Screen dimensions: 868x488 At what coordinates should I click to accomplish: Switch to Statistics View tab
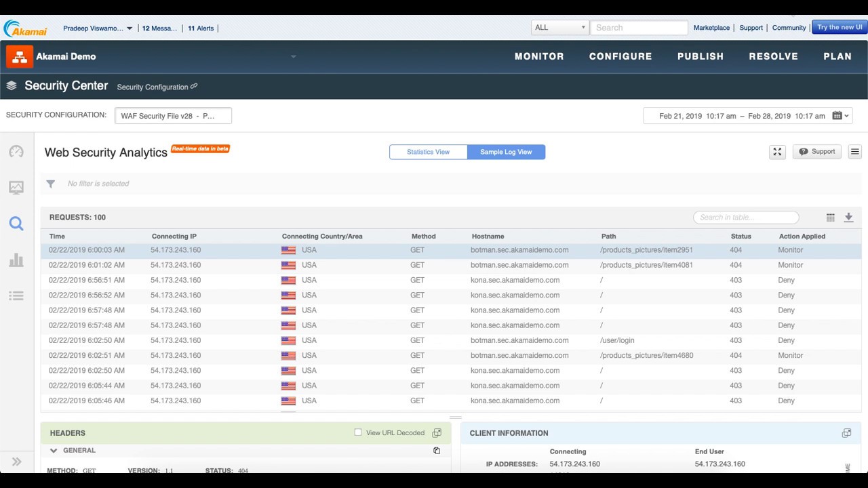click(x=429, y=152)
